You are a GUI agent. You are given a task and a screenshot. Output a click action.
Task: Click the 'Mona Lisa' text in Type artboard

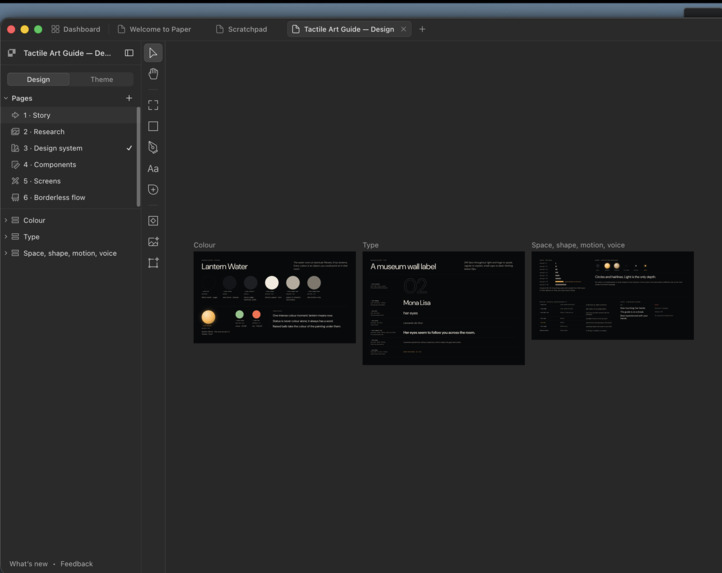coord(417,303)
